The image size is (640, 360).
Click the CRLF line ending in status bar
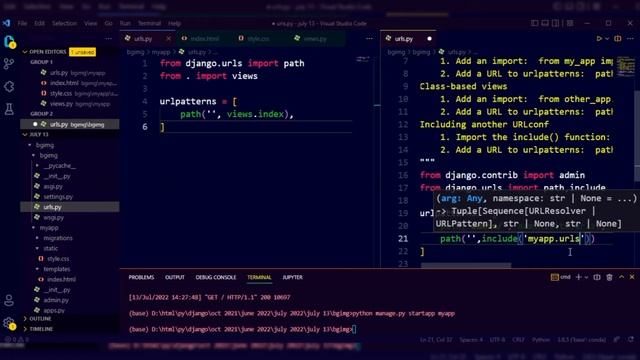pyautogui.click(x=518, y=340)
